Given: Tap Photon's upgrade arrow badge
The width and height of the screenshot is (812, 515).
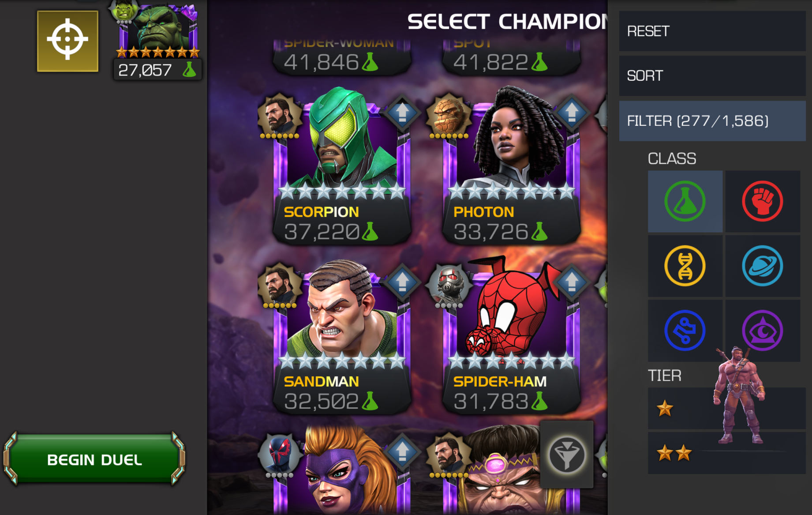Looking at the screenshot, I should (x=572, y=113).
